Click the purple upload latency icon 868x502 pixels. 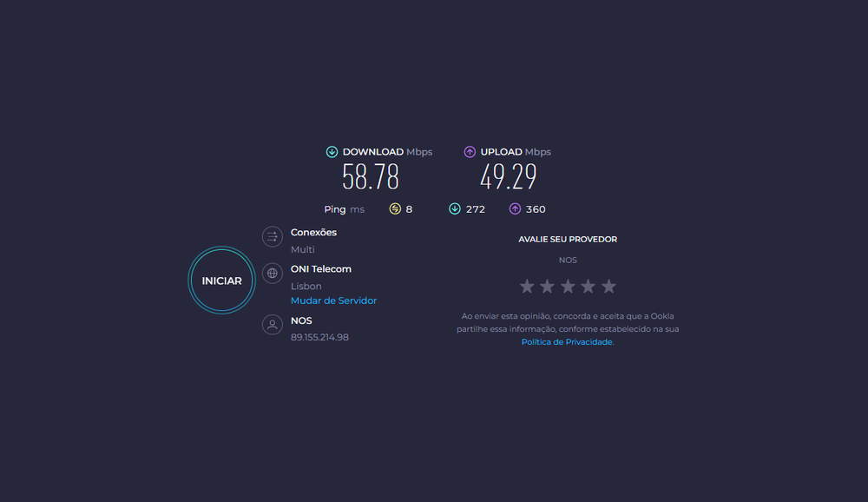click(515, 209)
